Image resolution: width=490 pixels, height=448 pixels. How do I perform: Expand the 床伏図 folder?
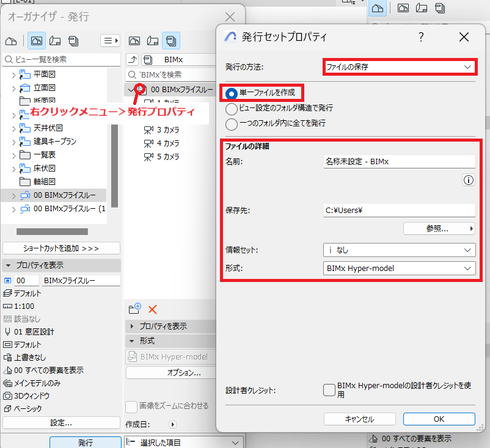14,169
